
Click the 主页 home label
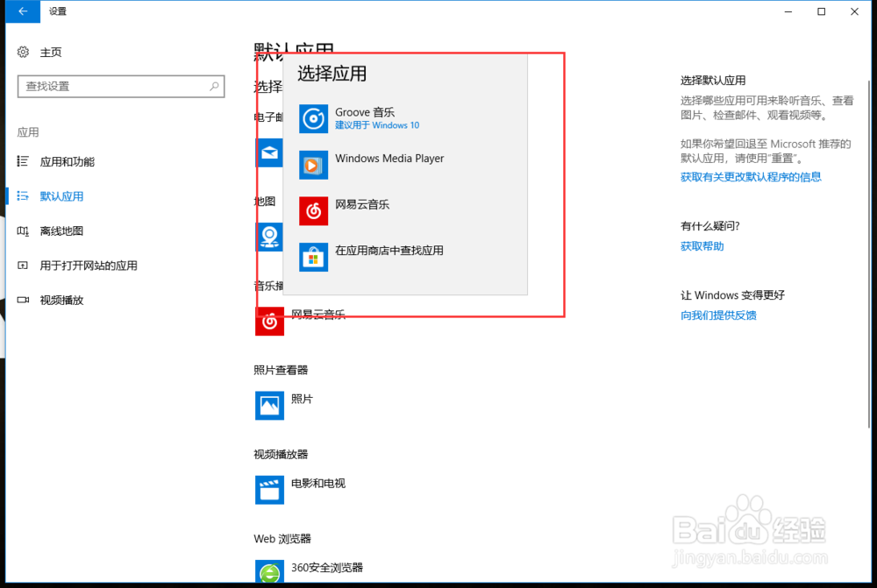tap(51, 52)
